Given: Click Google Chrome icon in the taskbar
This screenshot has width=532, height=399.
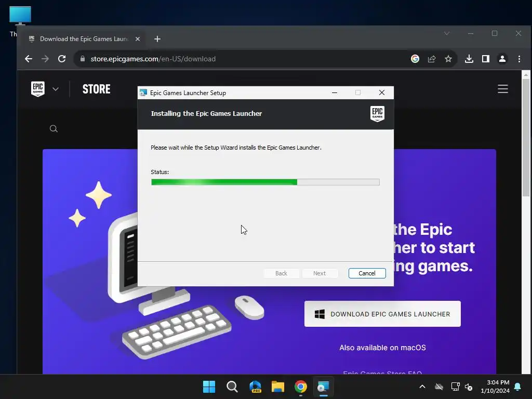Looking at the screenshot, I should pos(301,387).
